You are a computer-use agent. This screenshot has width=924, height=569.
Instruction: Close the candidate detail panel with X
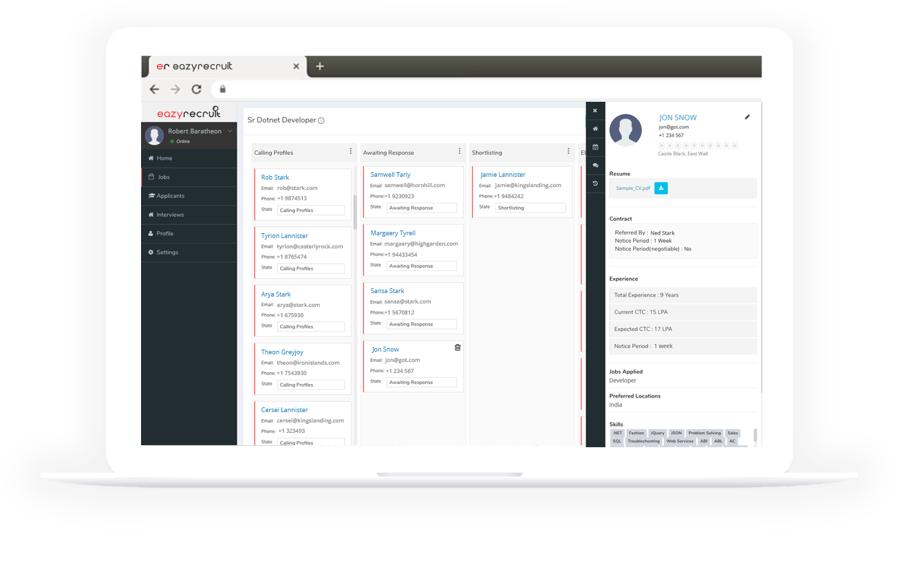click(595, 110)
